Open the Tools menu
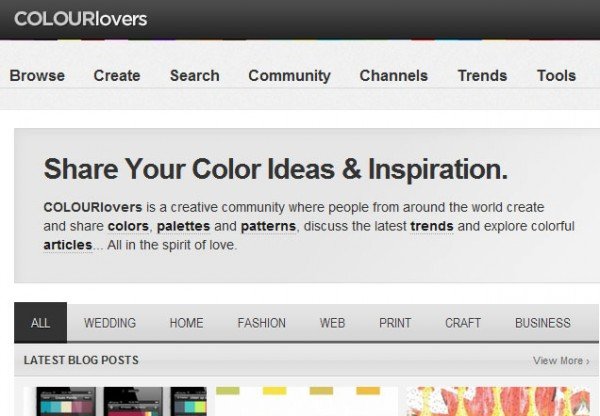 click(556, 75)
